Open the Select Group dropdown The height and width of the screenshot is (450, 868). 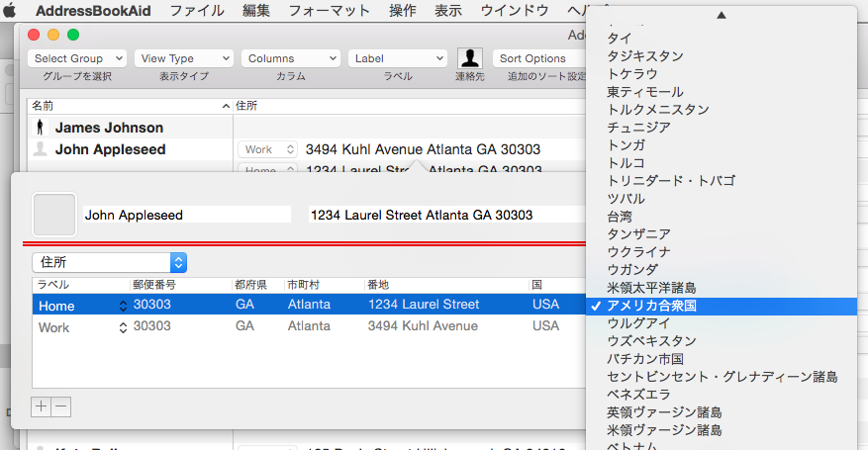pyautogui.click(x=77, y=58)
